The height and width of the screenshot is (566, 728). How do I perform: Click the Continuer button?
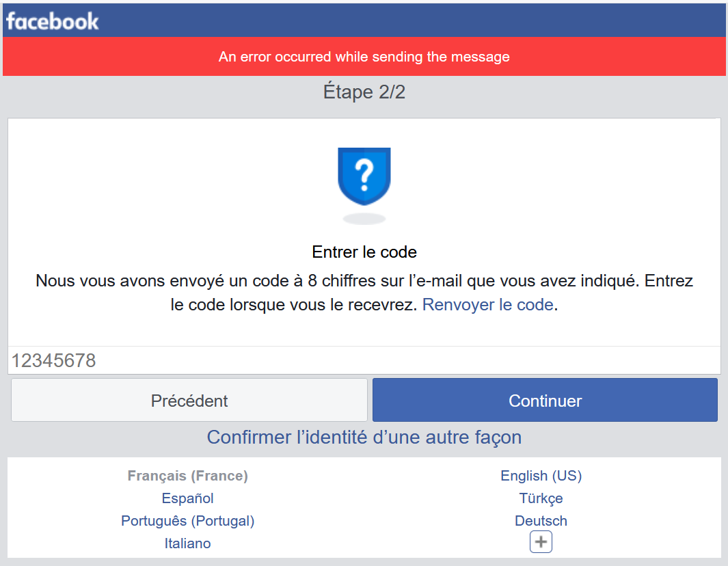coord(545,401)
